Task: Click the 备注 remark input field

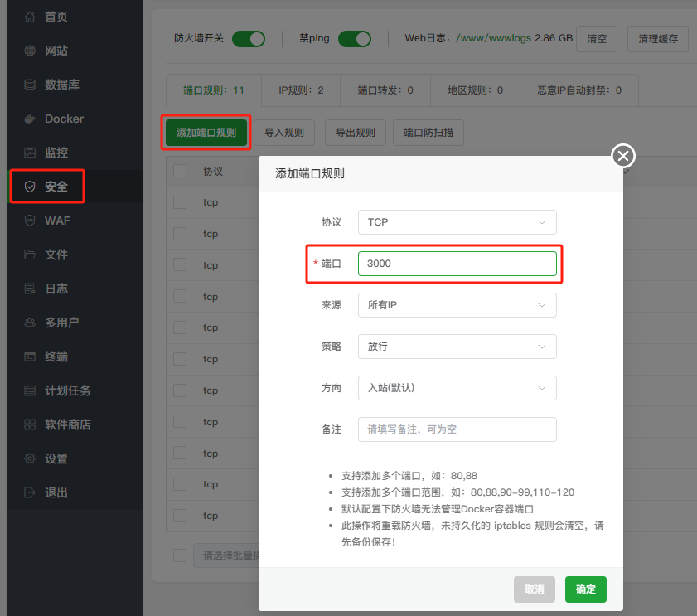Action: click(x=457, y=429)
